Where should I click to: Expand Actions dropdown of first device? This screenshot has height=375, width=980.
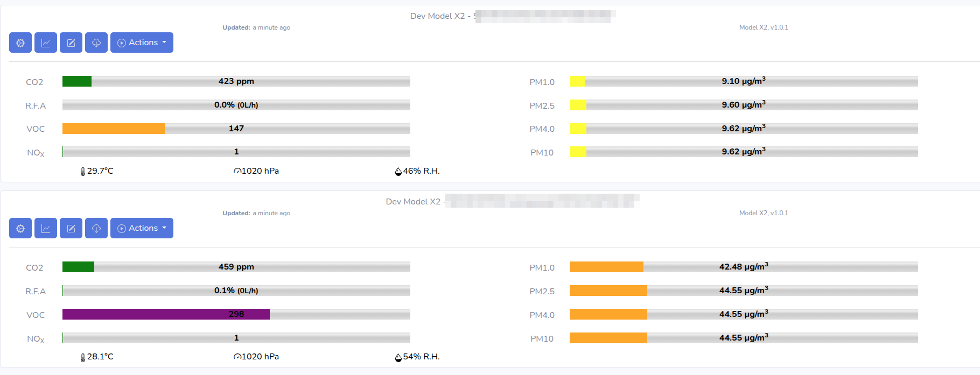click(142, 43)
